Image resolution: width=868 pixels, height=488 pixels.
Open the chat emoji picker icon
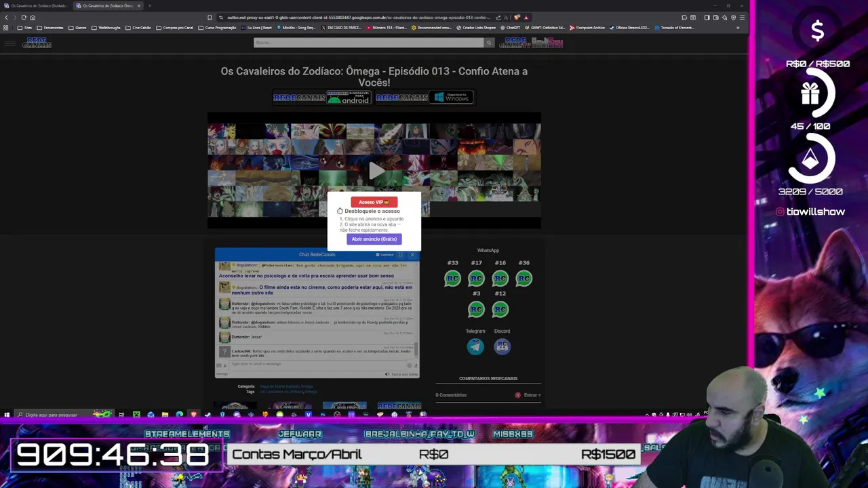pos(410,366)
